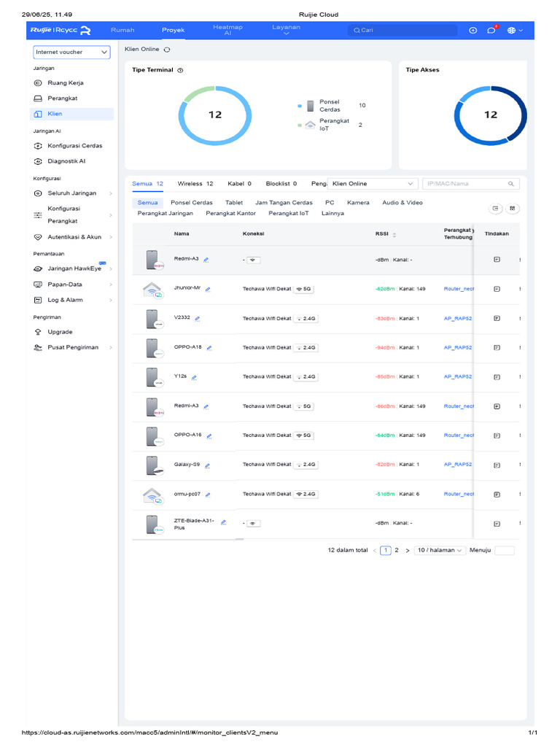This screenshot has height=747, width=560.
Task: Click the Ruijie Reyee logo
Action: click(x=61, y=30)
